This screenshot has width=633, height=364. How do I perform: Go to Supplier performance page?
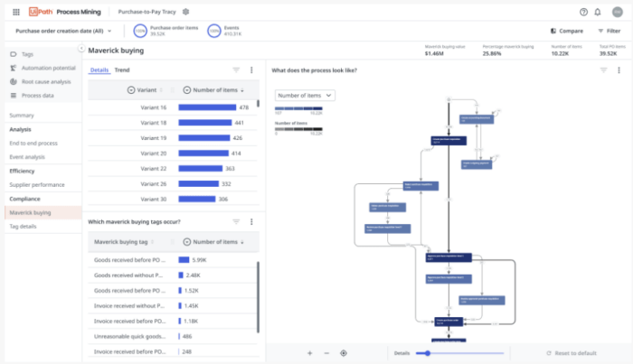pyautogui.click(x=37, y=184)
